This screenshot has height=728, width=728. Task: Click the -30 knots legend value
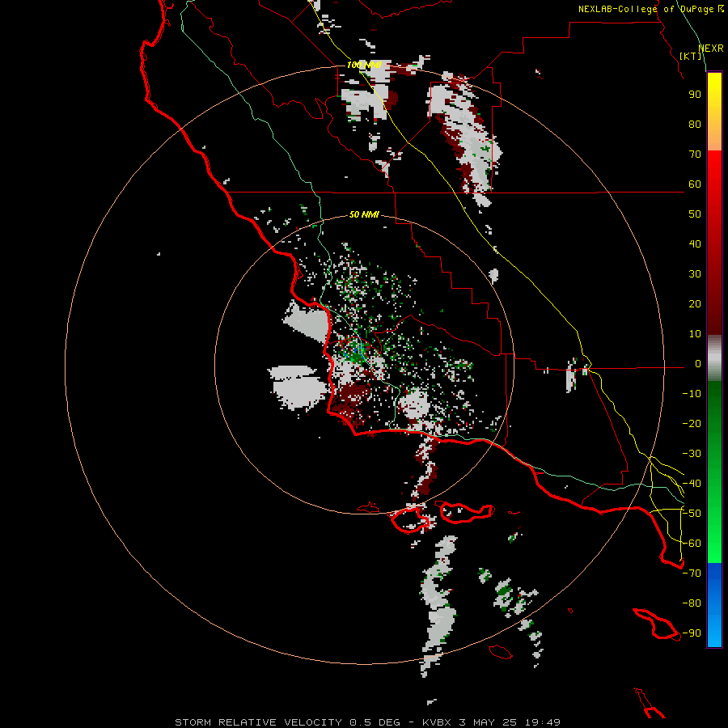click(692, 454)
